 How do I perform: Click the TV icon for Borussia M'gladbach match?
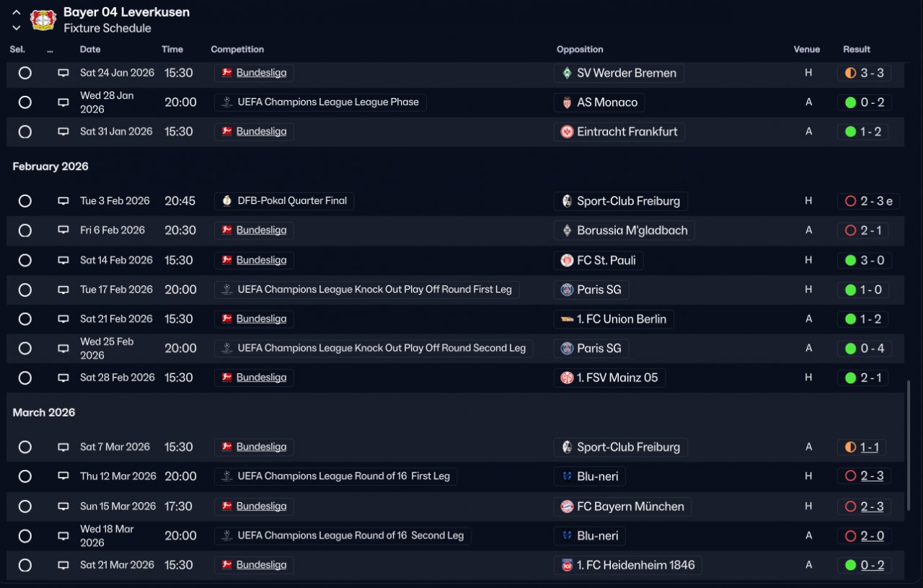(x=63, y=231)
